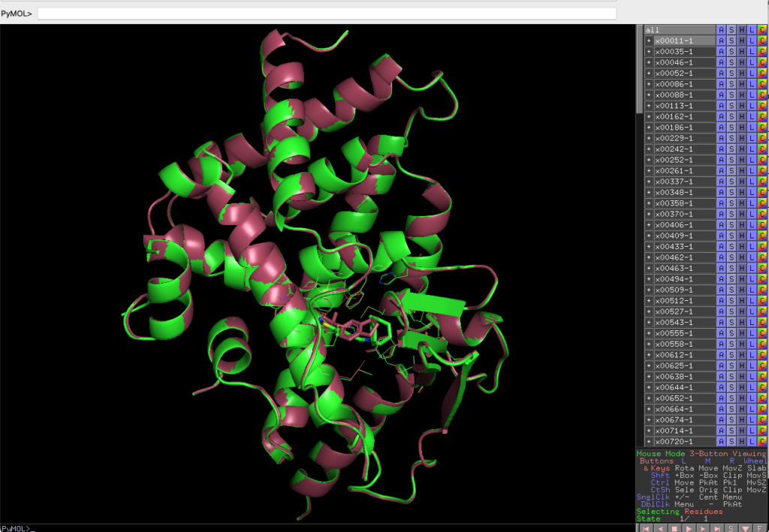Open Label menu for the 'all' row
This screenshot has height=532, width=769.
[x=752, y=30]
